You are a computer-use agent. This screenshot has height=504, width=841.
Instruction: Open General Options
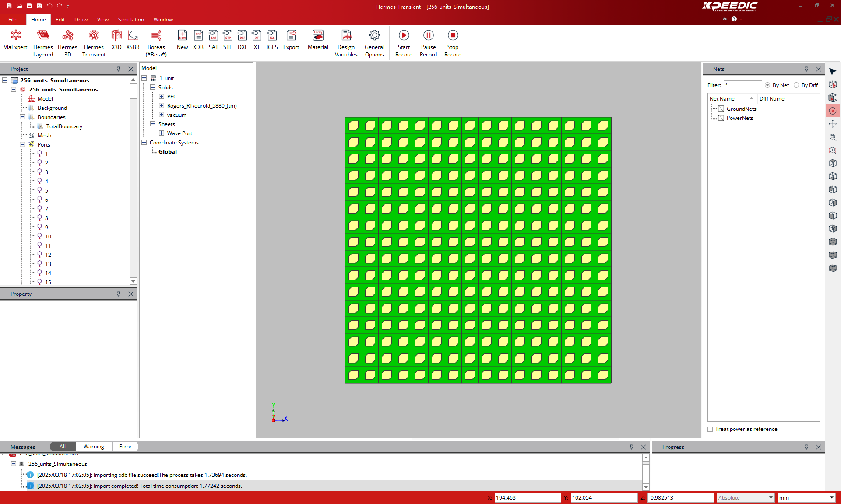tap(374, 43)
